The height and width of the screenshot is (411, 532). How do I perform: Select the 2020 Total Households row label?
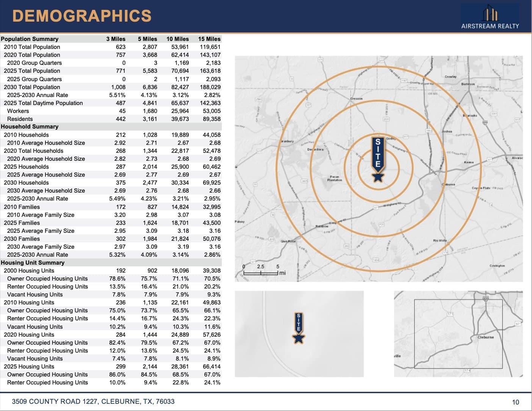click(x=33, y=151)
